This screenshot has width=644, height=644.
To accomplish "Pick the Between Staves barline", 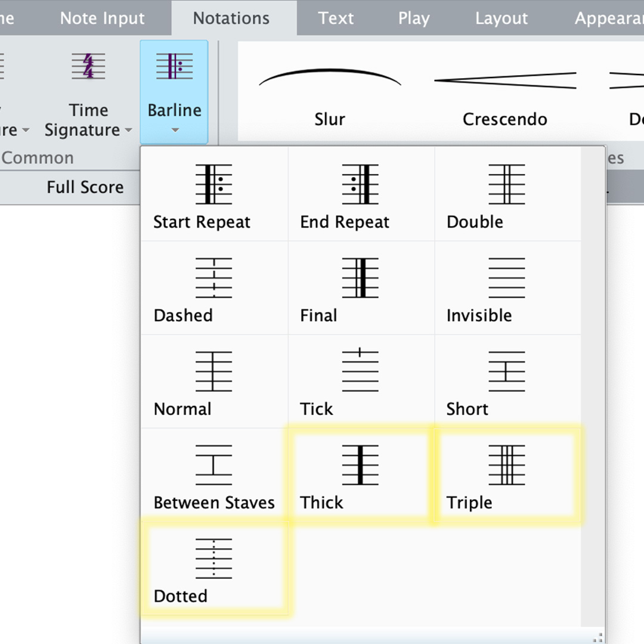I will coord(214,475).
